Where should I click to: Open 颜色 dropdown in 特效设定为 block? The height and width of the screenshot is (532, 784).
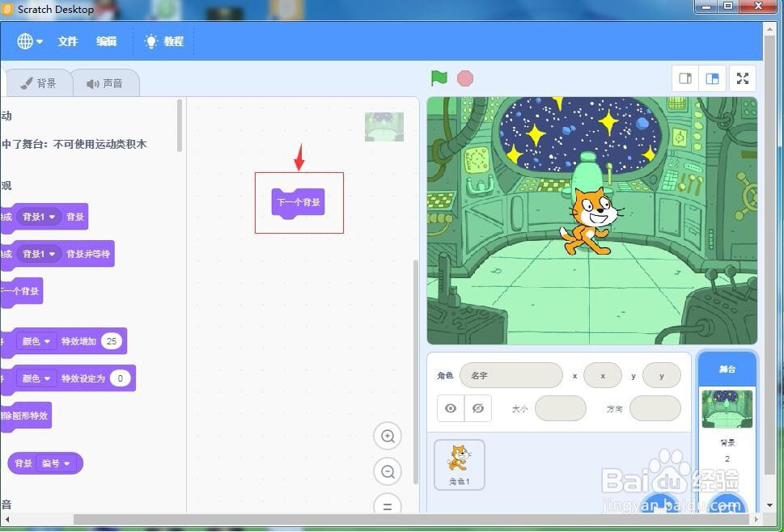[36, 378]
